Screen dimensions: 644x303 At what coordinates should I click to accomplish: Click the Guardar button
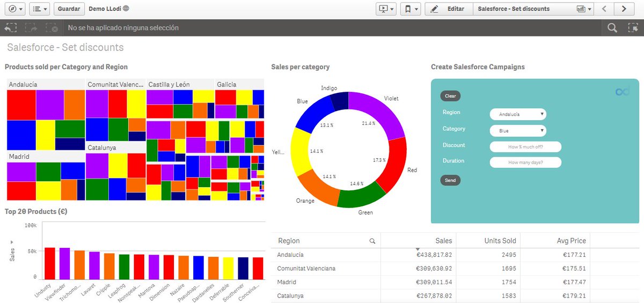click(x=69, y=9)
